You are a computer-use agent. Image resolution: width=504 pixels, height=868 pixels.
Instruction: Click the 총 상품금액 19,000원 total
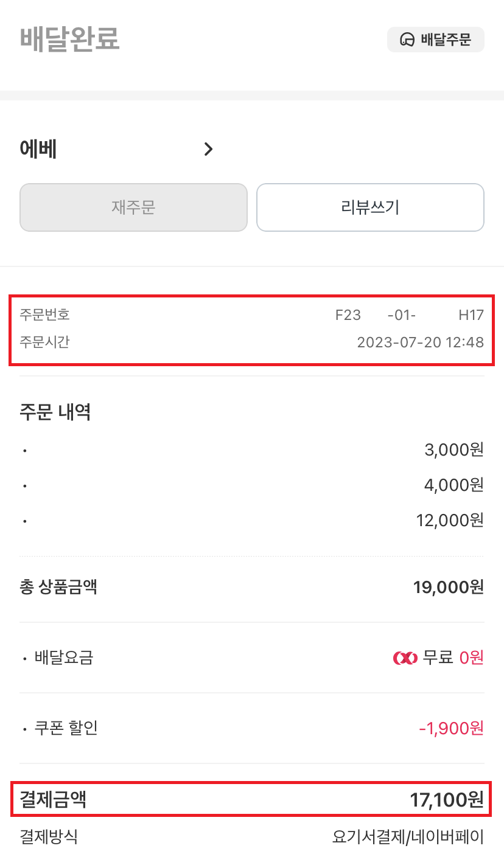click(x=448, y=587)
